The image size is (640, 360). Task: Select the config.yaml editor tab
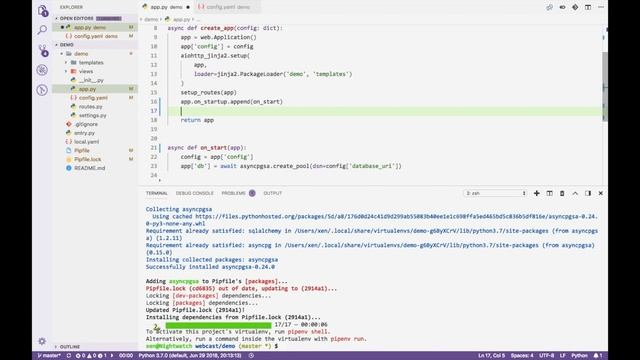click(x=227, y=7)
